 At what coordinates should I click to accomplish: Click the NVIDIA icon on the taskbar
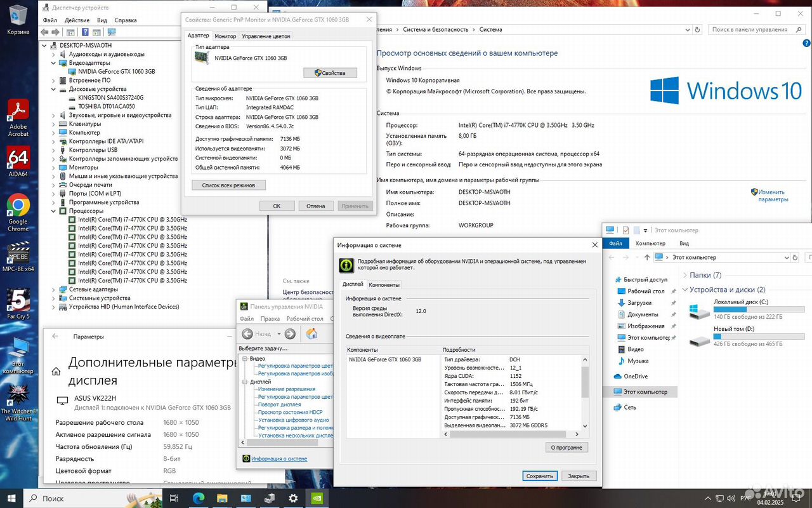[x=317, y=498]
